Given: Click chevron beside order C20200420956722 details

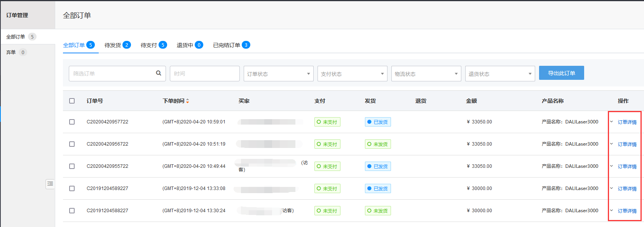Looking at the screenshot, I should (x=611, y=144).
